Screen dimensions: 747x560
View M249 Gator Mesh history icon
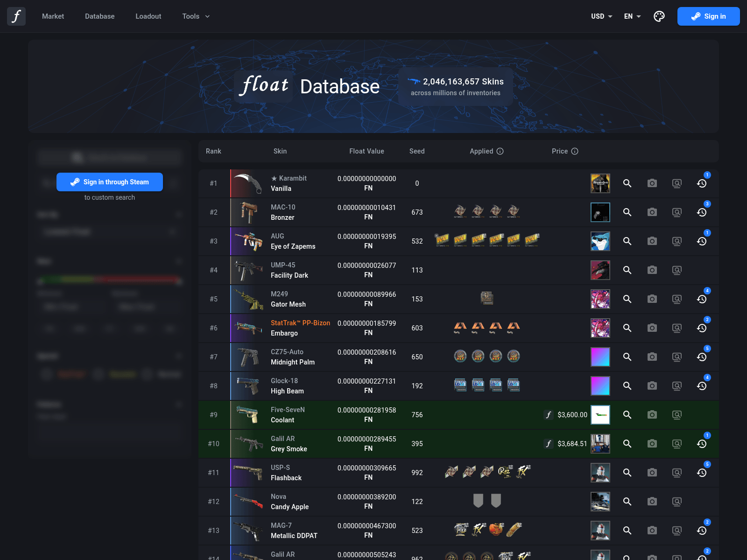[x=702, y=299]
